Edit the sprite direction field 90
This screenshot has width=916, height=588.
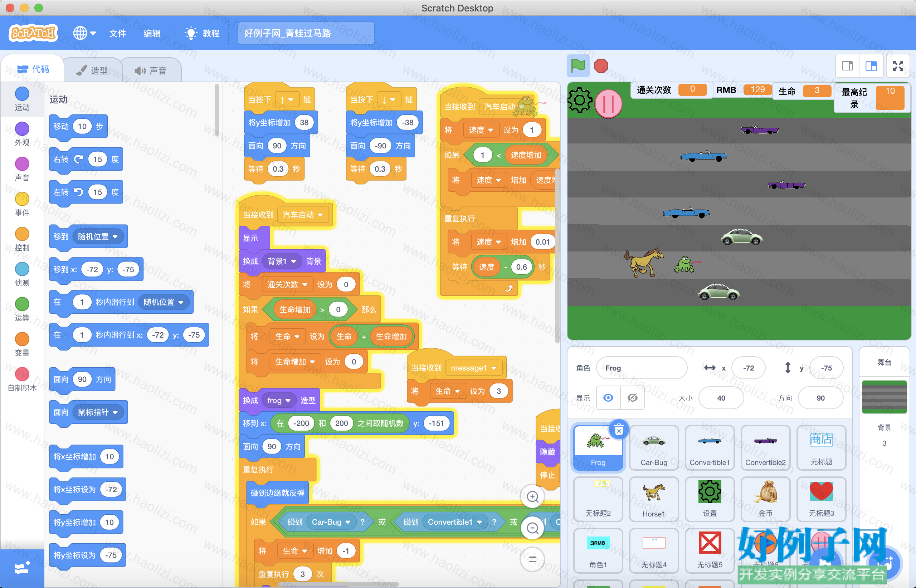pyautogui.click(x=820, y=398)
